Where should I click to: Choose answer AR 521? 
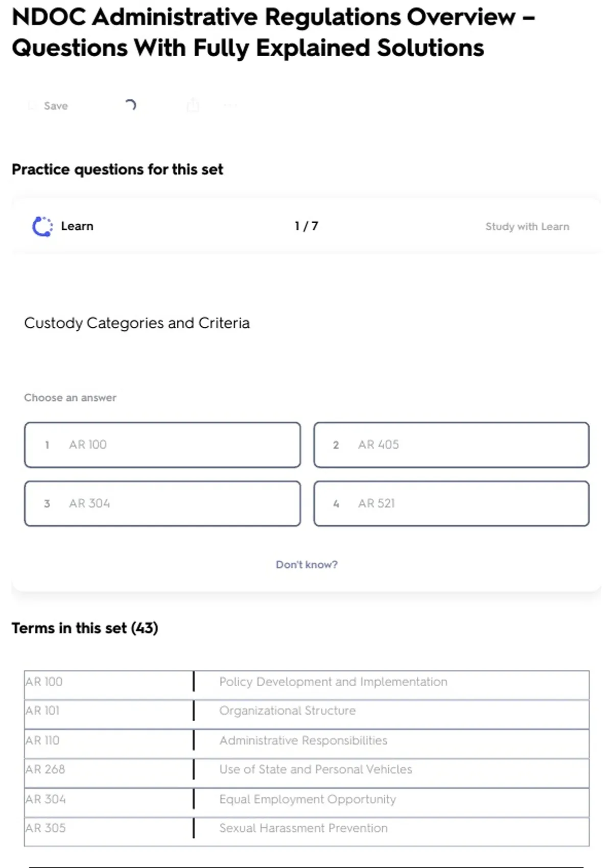pyautogui.click(x=451, y=503)
